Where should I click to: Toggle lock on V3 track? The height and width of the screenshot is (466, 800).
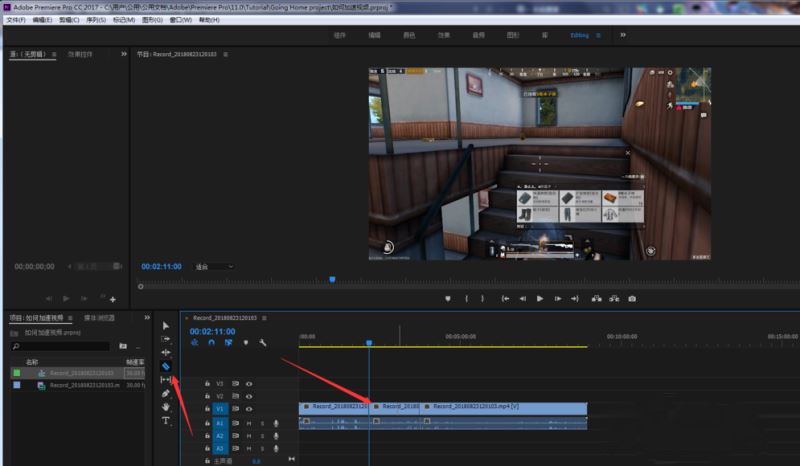point(207,384)
